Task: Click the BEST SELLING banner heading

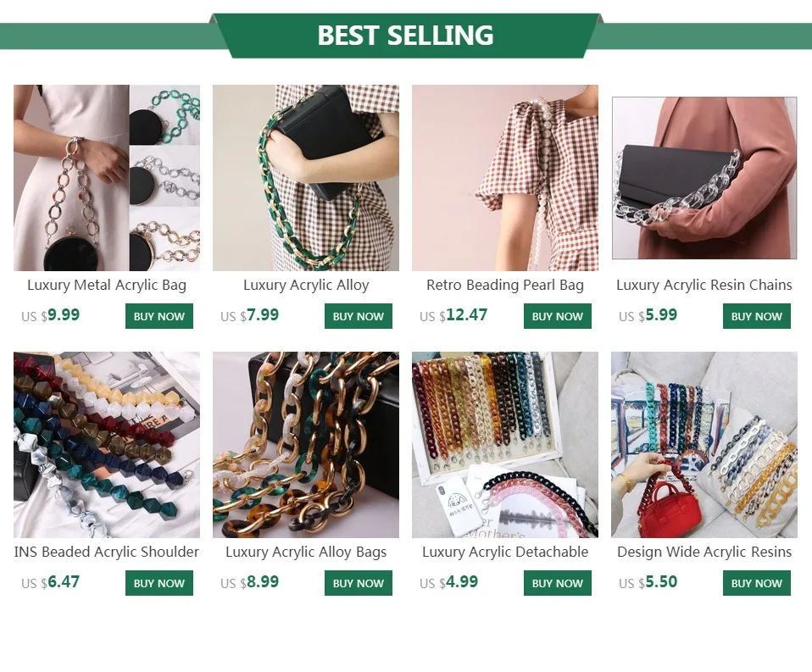Action: click(x=405, y=36)
